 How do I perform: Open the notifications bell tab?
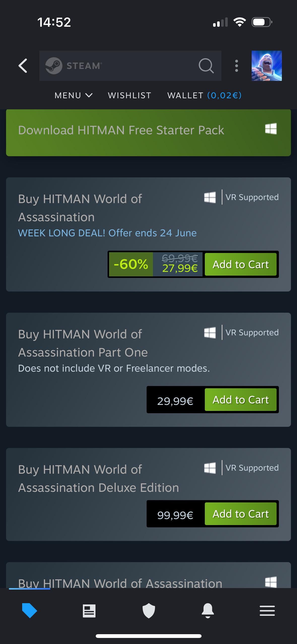208,611
